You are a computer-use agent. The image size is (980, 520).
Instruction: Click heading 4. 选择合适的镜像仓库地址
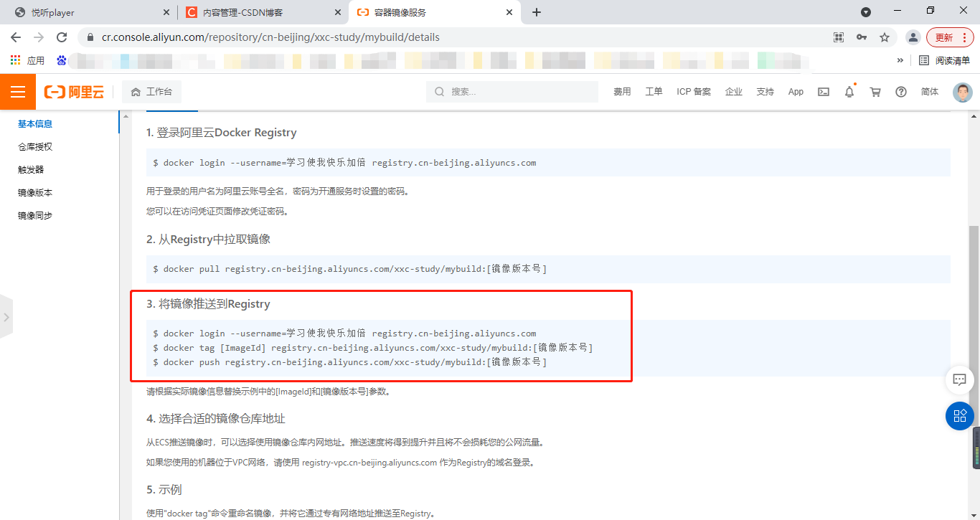[216, 418]
